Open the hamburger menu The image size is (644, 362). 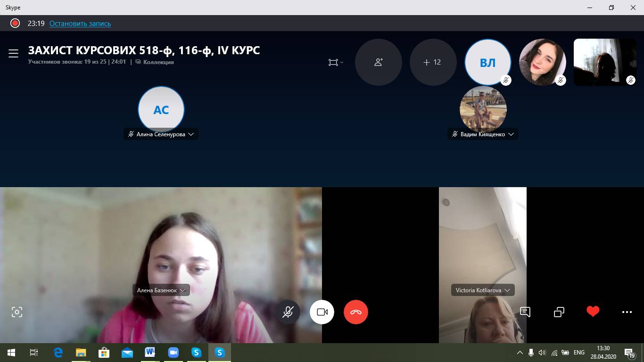click(x=13, y=53)
